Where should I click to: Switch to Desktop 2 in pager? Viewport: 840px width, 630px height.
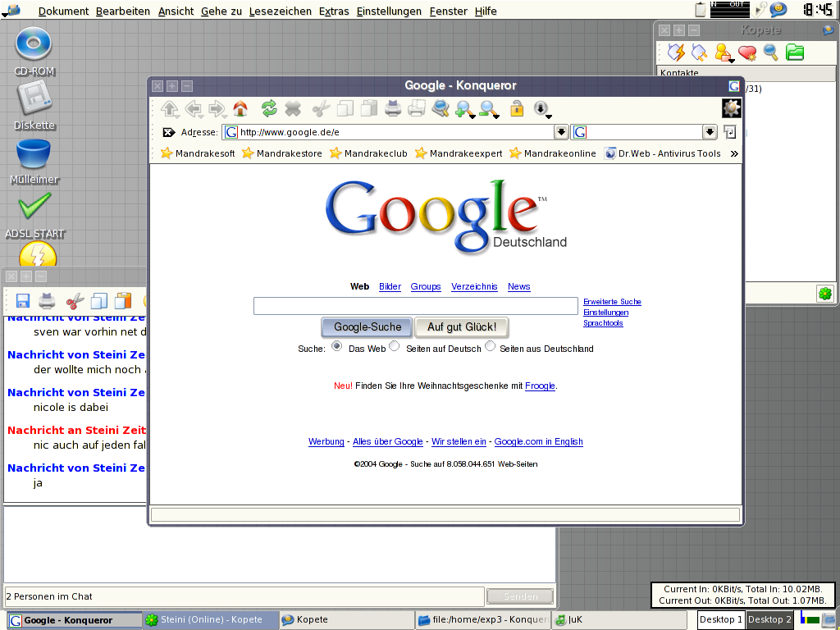769,619
